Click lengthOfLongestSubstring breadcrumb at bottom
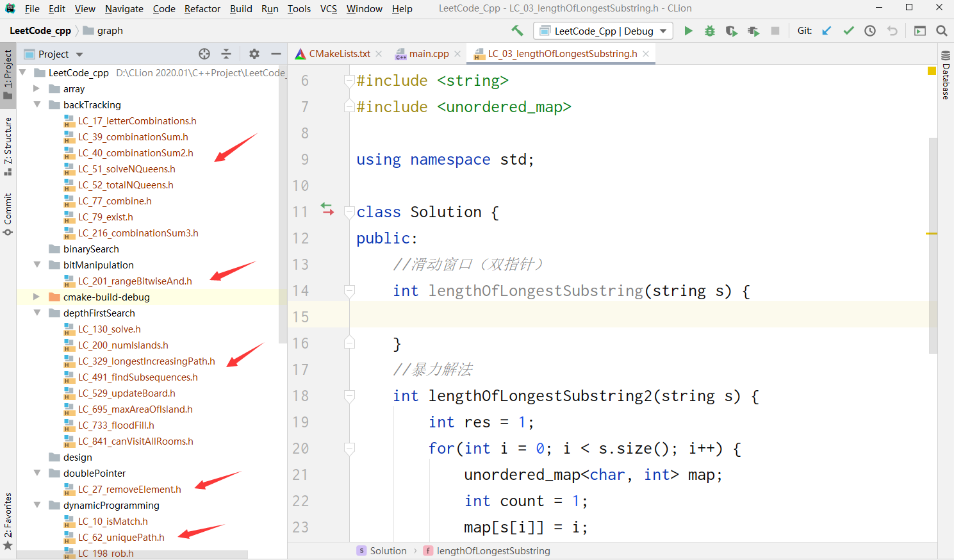The height and width of the screenshot is (560, 954). click(487, 551)
